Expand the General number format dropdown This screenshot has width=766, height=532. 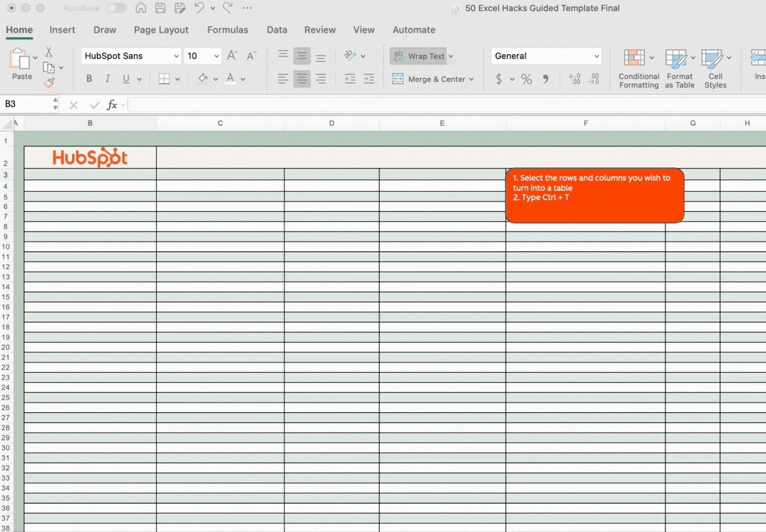click(x=596, y=56)
